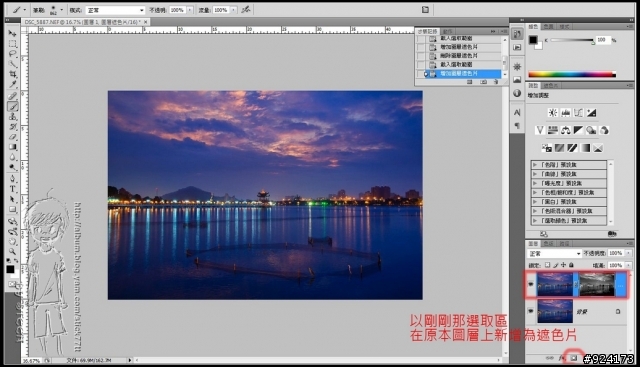Open the Brush Preset picker arrow

[62, 10]
